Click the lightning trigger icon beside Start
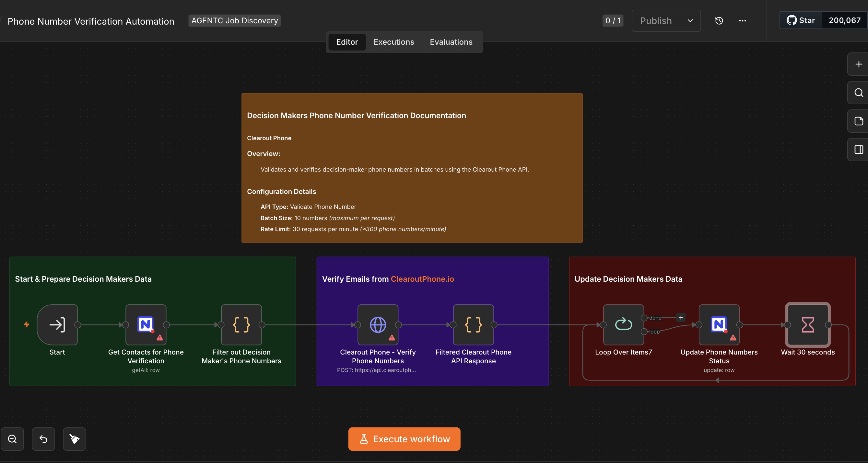The image size is (868, 463). pos(27,324)
